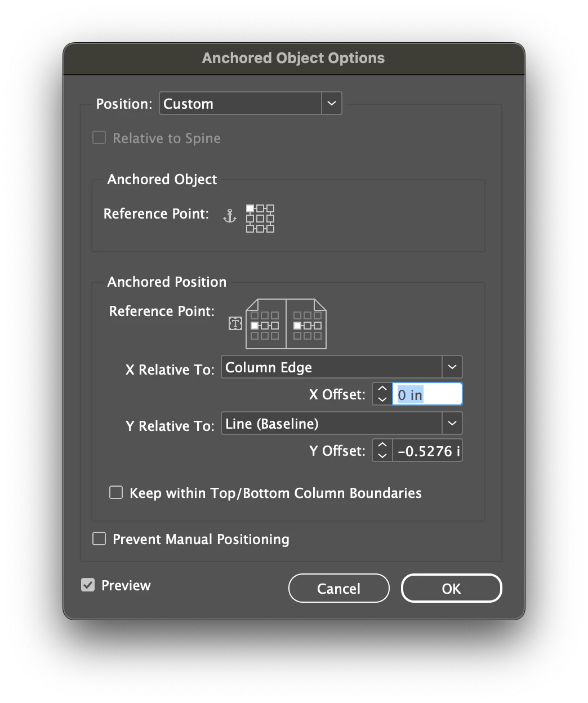Check Prevent Manual Positioning

(x=99, y=539)
